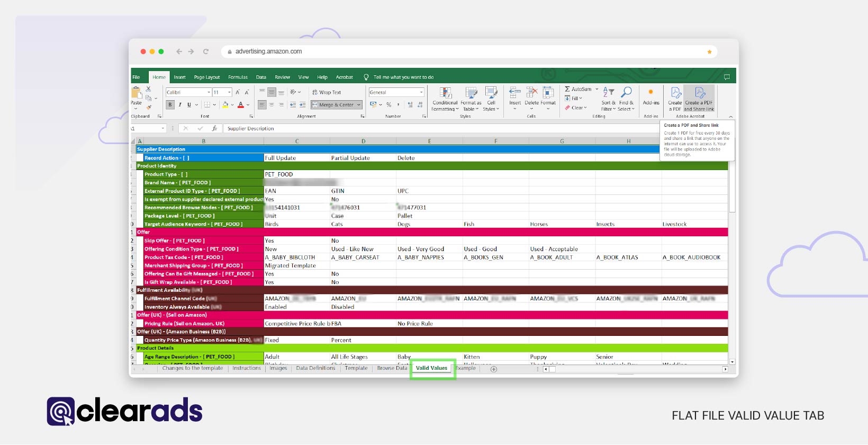The height and width of the screenshot is (445, 868).
Task: Apply percent style number format
Action: (389, 105)
